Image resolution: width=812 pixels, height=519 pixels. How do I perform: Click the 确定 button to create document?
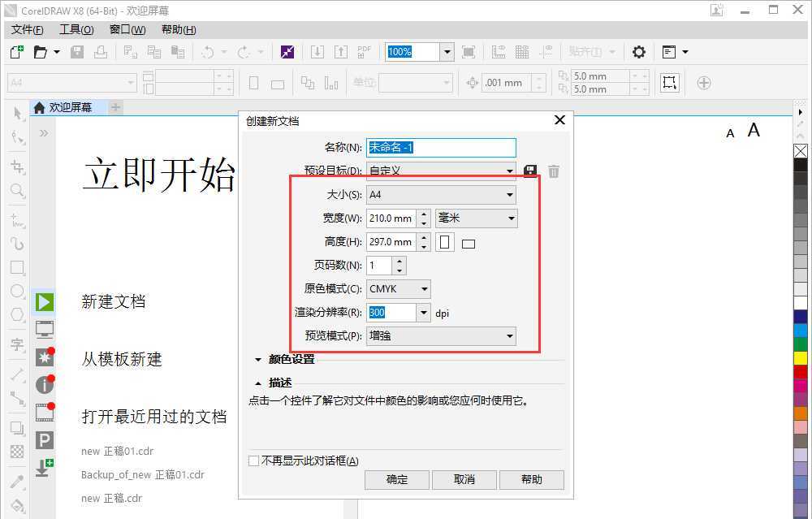[x=396, y=479]
